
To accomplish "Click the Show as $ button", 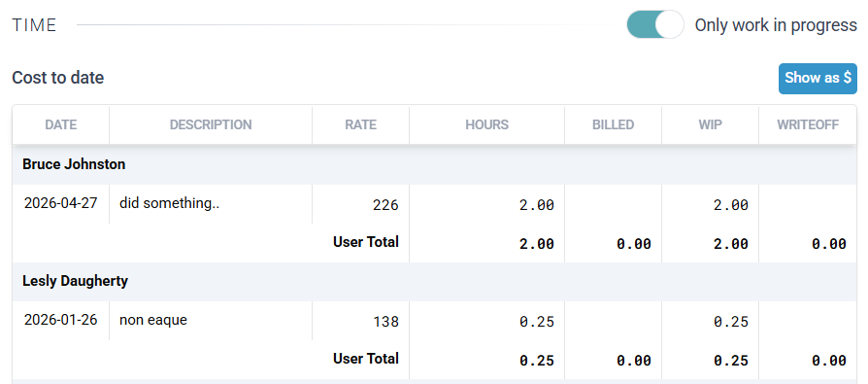I will (818, 79).
